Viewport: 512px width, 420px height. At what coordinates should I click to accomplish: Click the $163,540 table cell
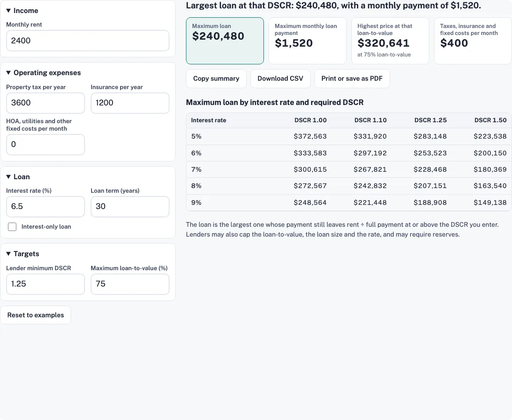(x=490, y=186)
